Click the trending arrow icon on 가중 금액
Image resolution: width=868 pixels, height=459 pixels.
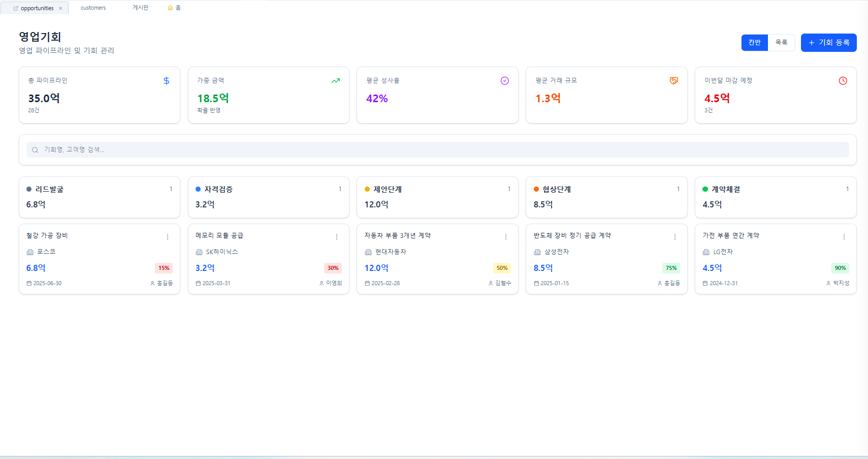pyautogui.click(x=335, y=81)
